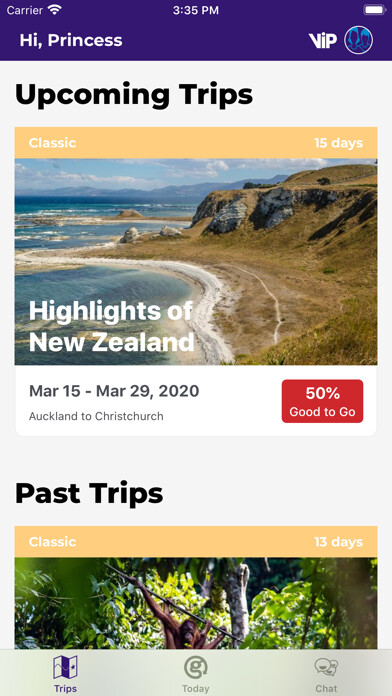Click the 50% Good to Go button
Screen dimensions: 392x696
coord(322,401)
